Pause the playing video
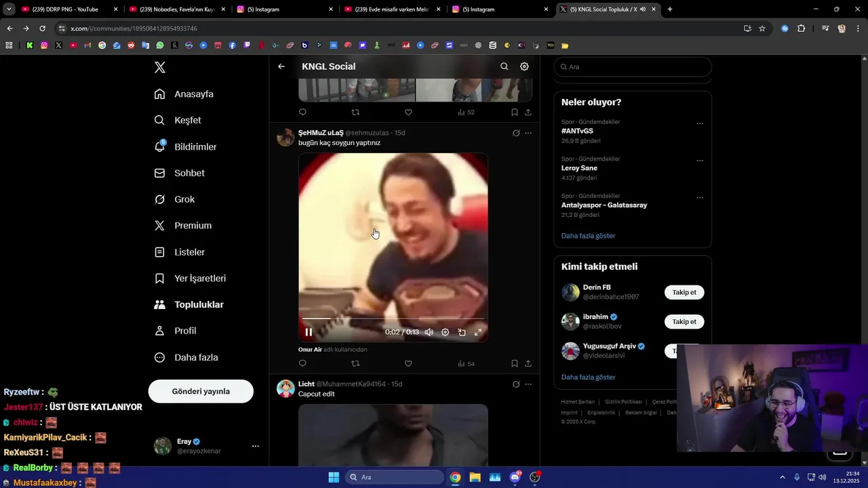Screen dimensions: 868x488 pyautogui.click(x=309, y=332)
